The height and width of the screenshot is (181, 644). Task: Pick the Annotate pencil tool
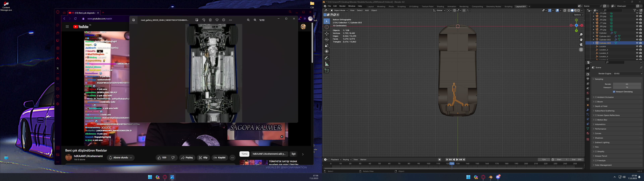327,58
